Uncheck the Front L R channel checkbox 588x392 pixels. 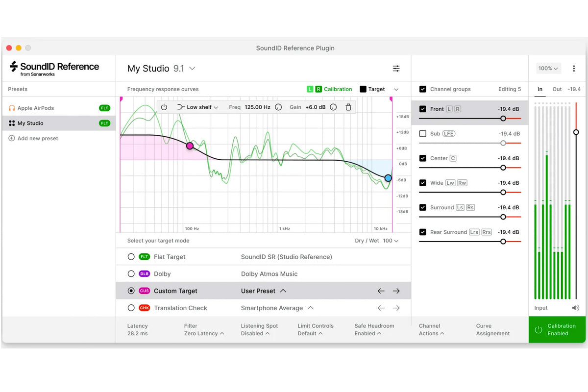click(x=422, y=109)
